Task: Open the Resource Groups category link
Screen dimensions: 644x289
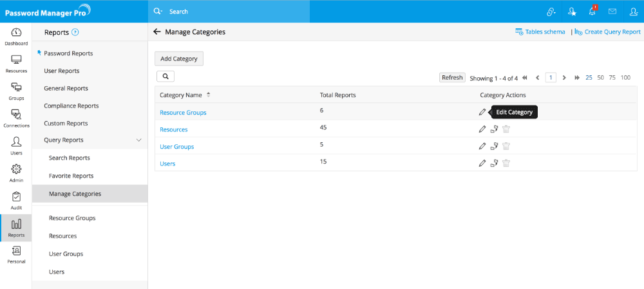Action: 183,113
